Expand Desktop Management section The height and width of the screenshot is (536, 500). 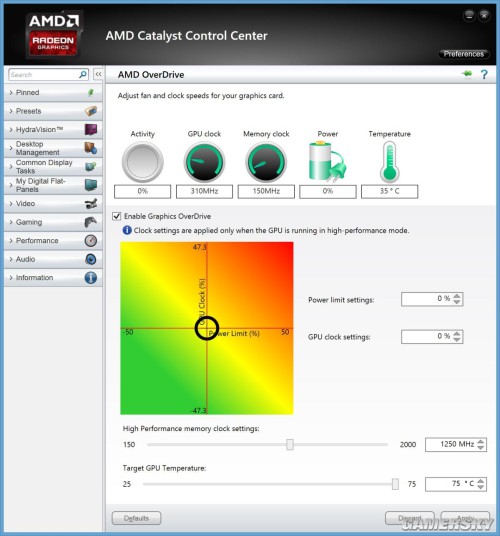click(x=53, y=148)
